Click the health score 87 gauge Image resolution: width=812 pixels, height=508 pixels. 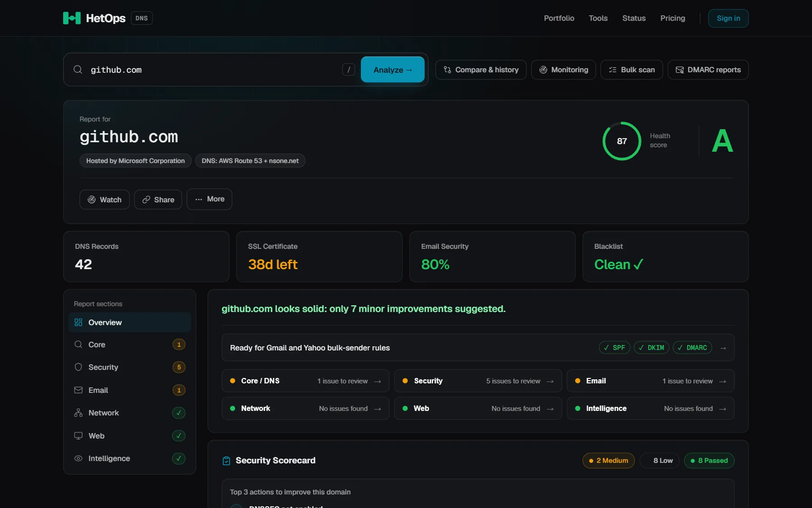[x=622, y=141]
